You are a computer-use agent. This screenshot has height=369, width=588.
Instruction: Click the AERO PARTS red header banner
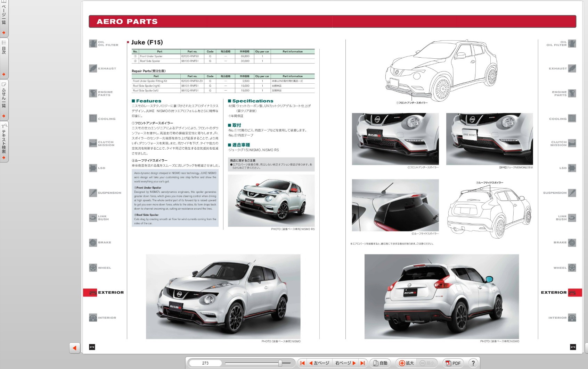click(332, 22)
